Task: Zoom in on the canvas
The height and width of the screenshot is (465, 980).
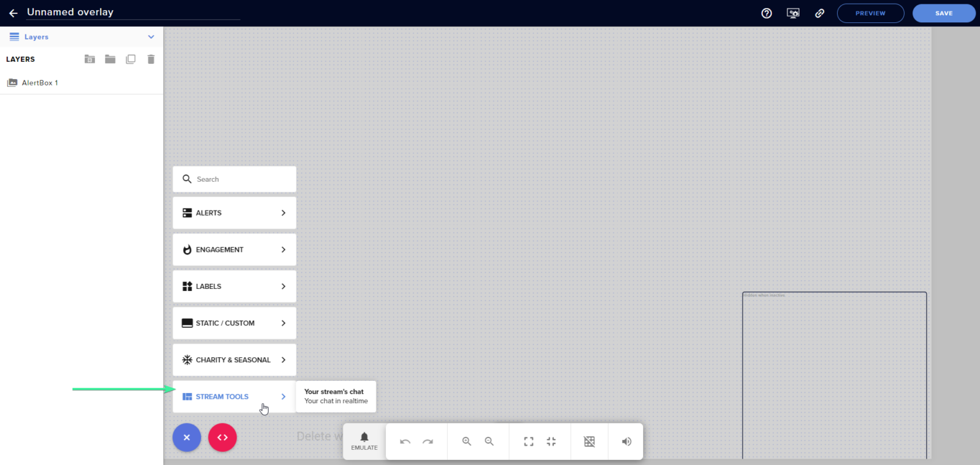Action: (466, 441)
